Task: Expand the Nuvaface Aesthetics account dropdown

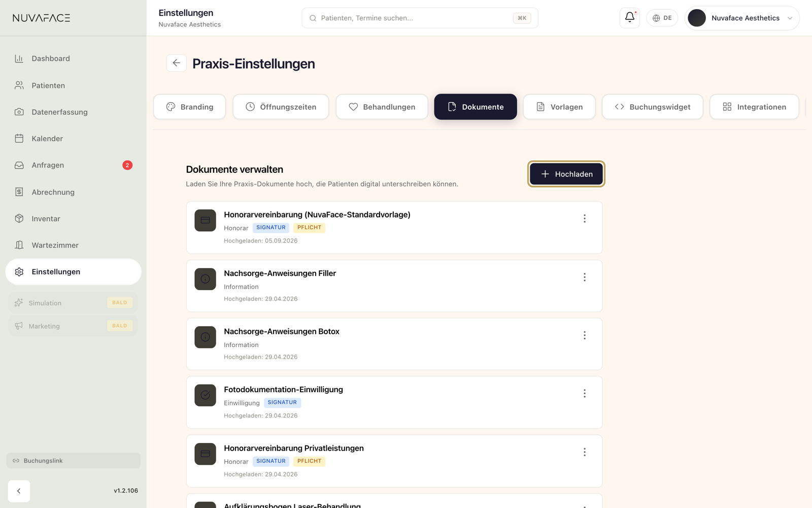Action: click(x=742, y=18)
